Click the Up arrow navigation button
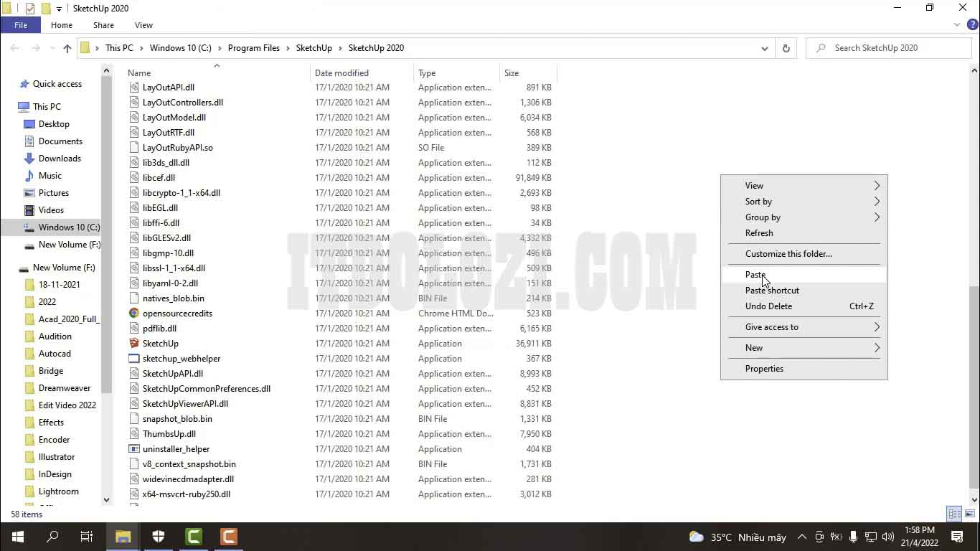 tap(67, 48)
